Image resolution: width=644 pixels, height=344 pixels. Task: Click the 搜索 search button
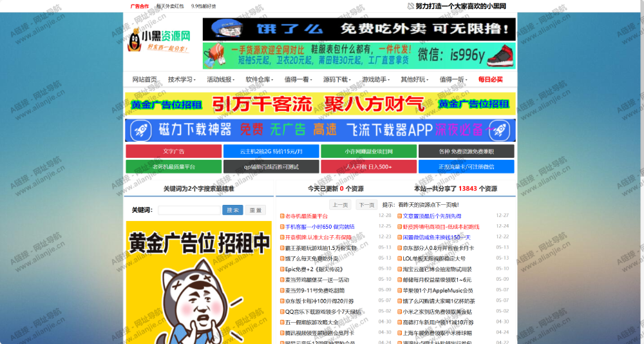click(x=232, y=210)
